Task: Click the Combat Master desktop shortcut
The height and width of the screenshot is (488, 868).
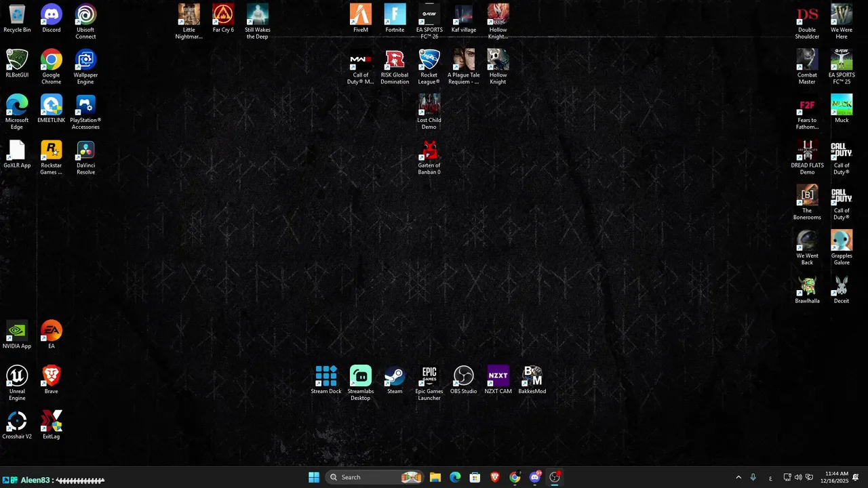Action: pos(807,67)
